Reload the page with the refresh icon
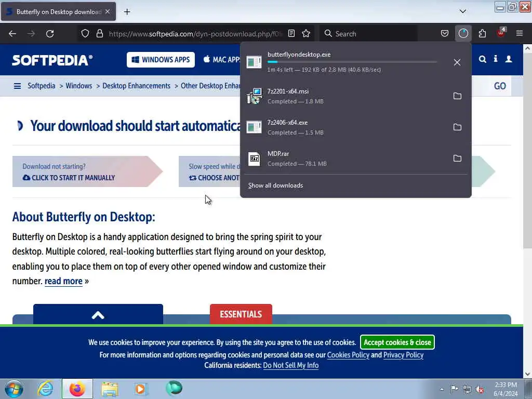 click(50, 34)
